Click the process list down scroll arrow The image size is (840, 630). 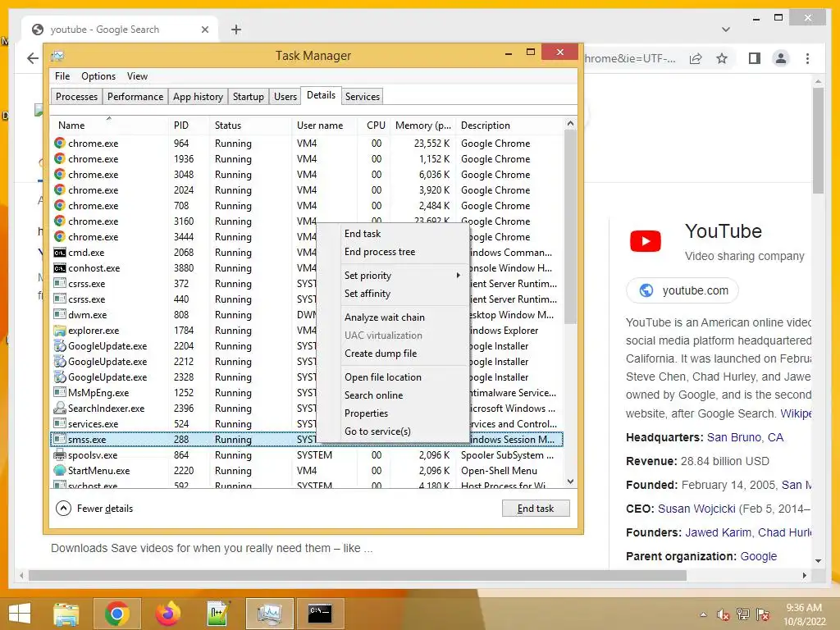pyautogui.click(x=571, y=481)
